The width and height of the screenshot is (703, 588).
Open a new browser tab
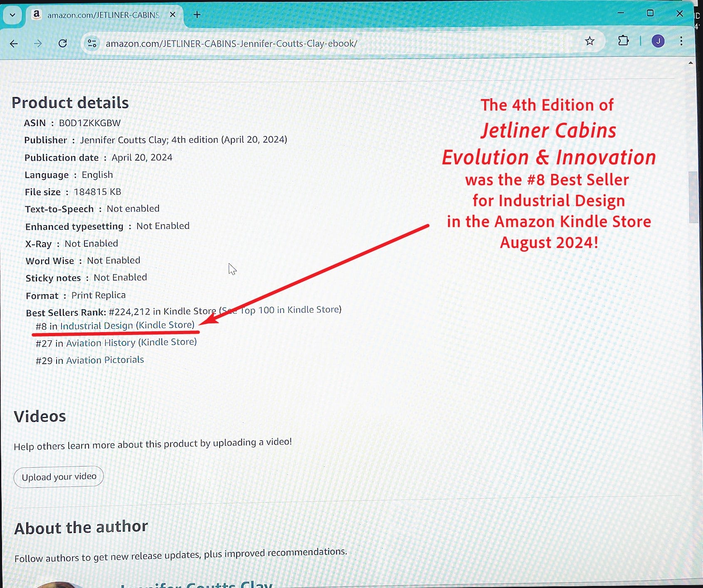click(x=197, y=15)
